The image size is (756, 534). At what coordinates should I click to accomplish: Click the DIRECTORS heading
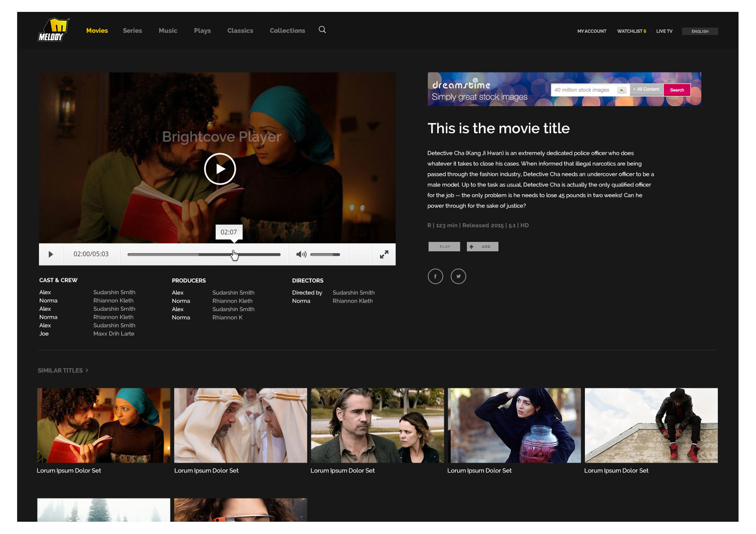[x=308, y=281]
